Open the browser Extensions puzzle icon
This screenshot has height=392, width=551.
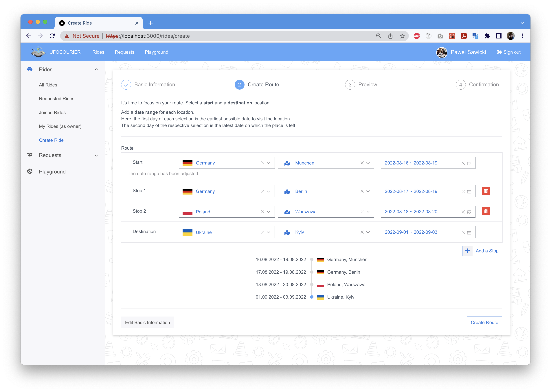click(x=487, y=36)
